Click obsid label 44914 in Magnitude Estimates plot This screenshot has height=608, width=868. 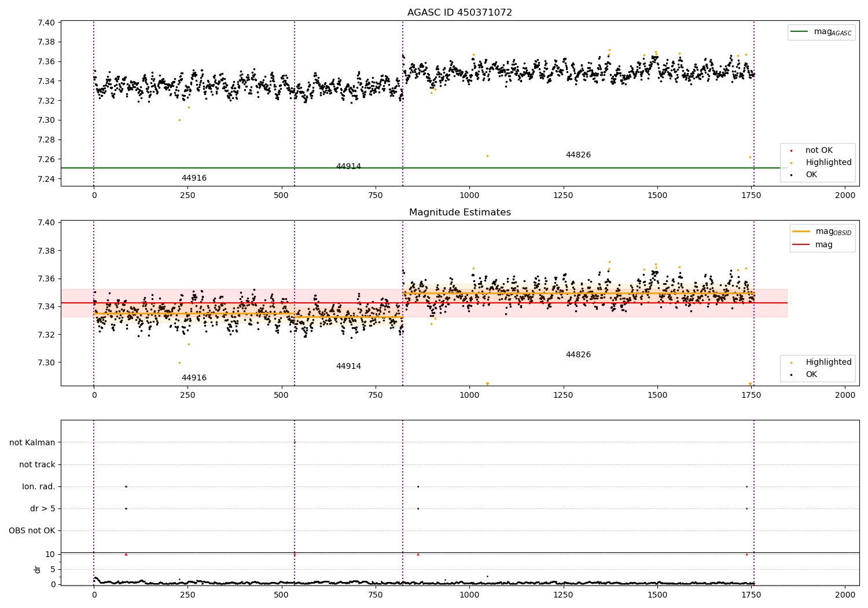[x=348, y=367]
